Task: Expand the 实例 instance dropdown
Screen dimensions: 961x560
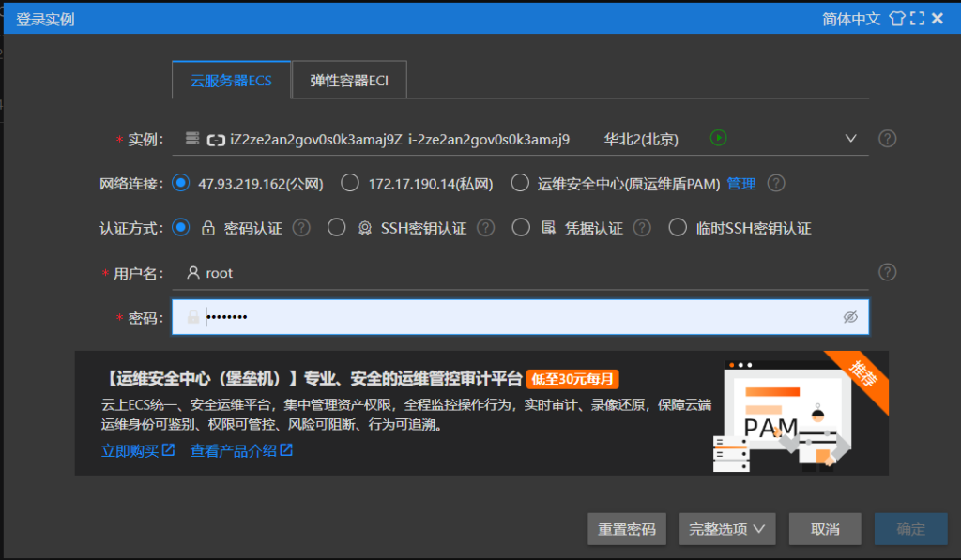Action: coord(851,139)
